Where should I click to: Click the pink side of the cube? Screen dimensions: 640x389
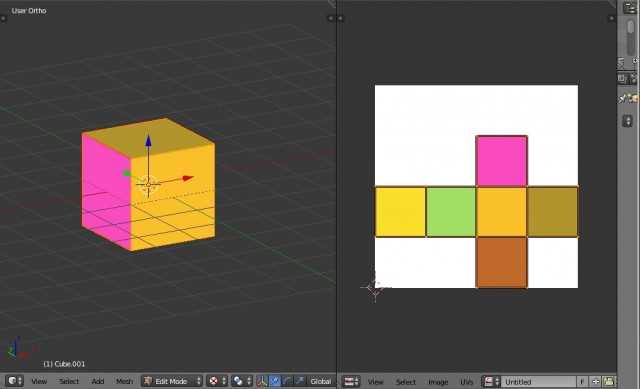105,192
